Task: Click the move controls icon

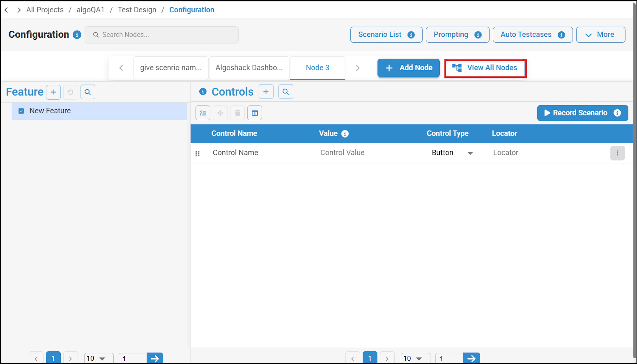Action: click(220, 113)
